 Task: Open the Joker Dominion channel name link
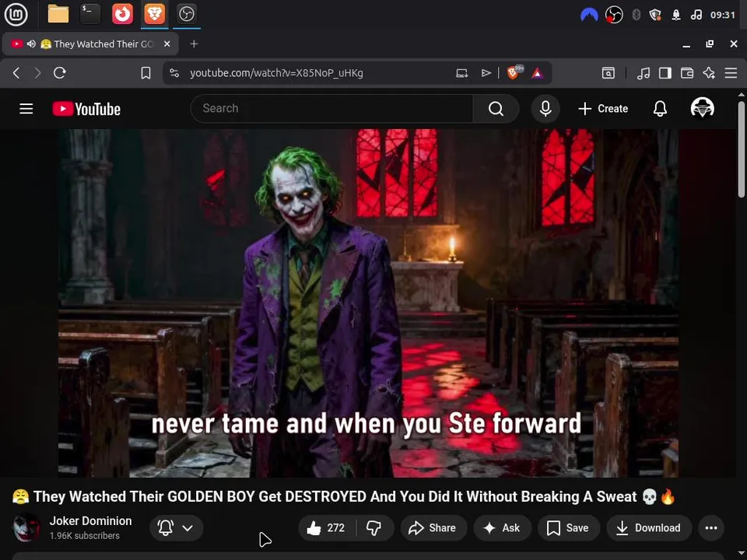point(90,521)
